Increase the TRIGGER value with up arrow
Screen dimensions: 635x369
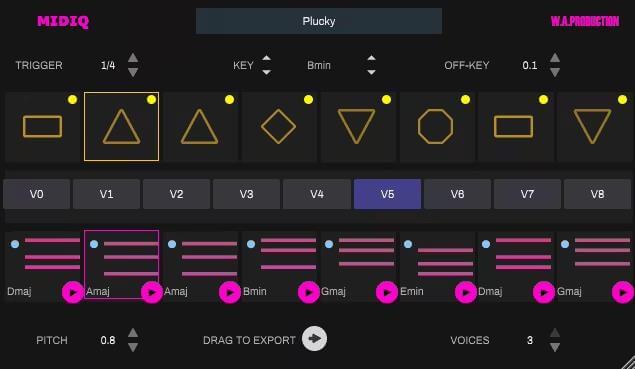tap(133, 58)
